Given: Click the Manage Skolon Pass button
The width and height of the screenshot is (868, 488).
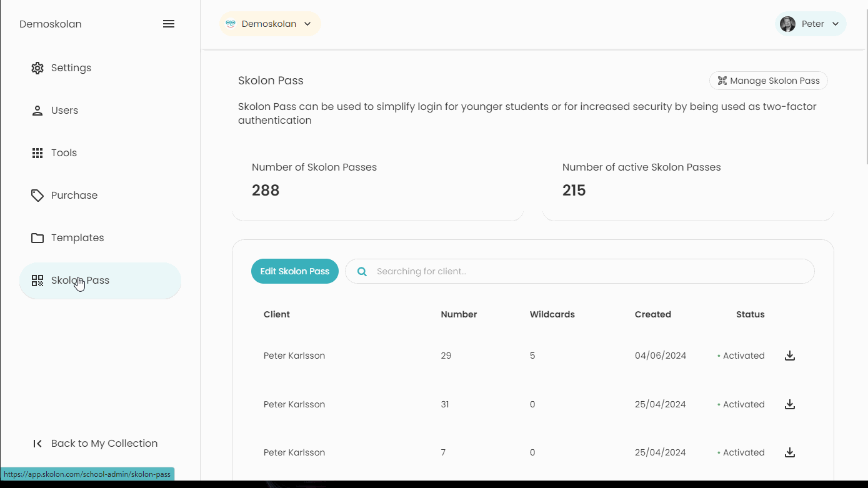Looking at the screenshot, I should click(x=769, y=81).
